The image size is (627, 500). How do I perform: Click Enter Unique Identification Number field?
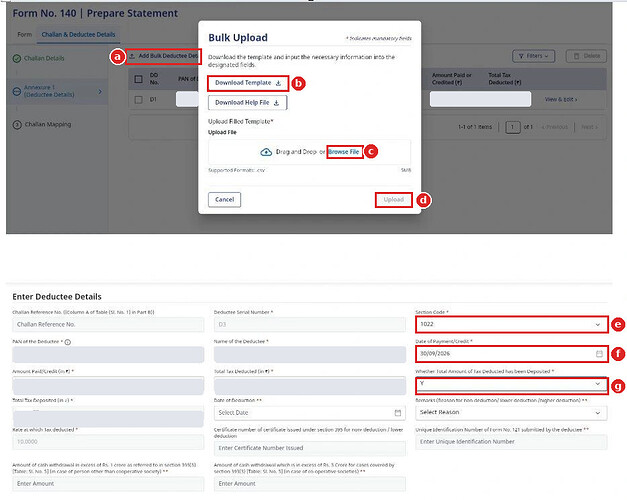(x=511, y=442)
